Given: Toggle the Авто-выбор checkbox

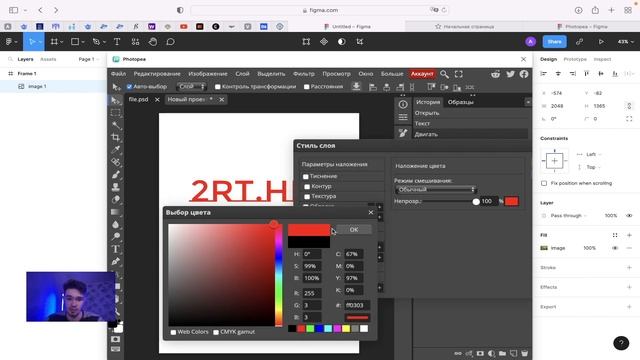Looking at the screenshot, I should [129, 87].
